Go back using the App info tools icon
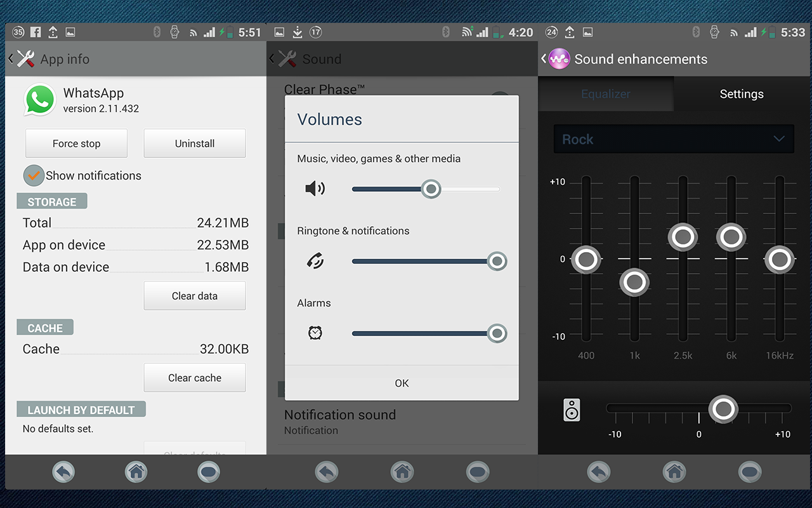The width and height of the screenshot is (812, 508). 25,59
